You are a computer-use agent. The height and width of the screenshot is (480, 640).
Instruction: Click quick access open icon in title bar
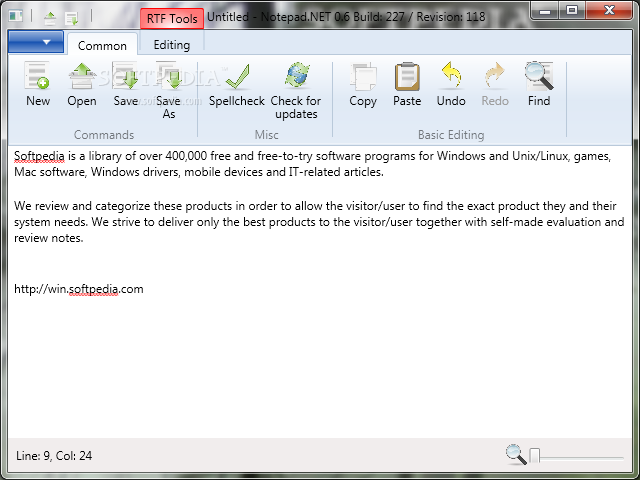pyautogui.click(x=50, y=18)
